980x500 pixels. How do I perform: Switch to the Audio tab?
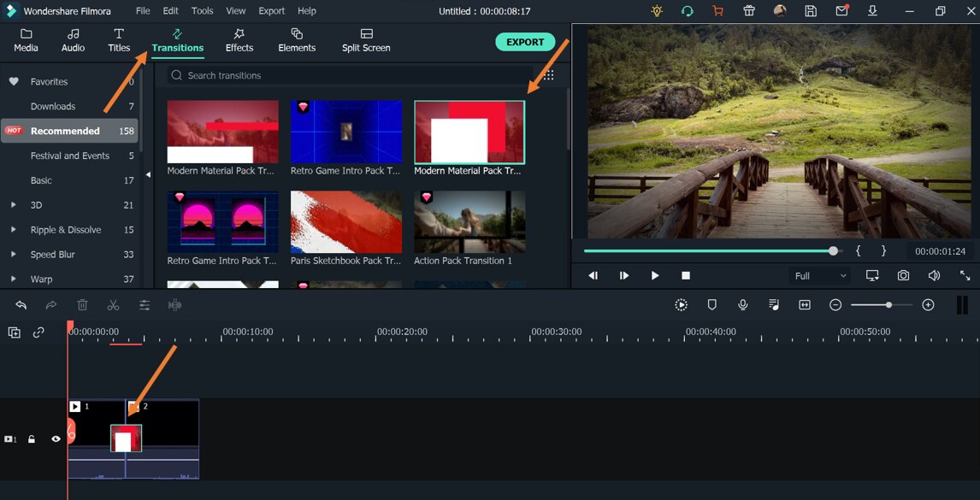pyautogui.click(x=74, y=41)
